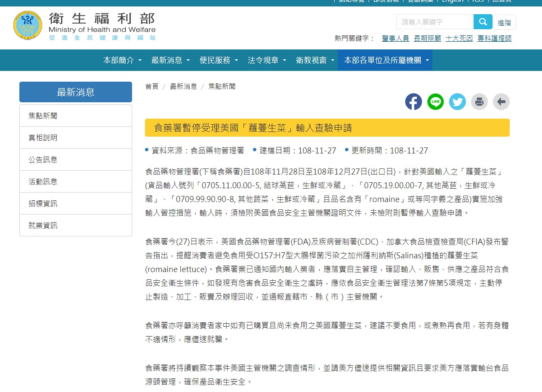Share the article on Facebook
The image size is (542, 392).
[x=413, y=102]
